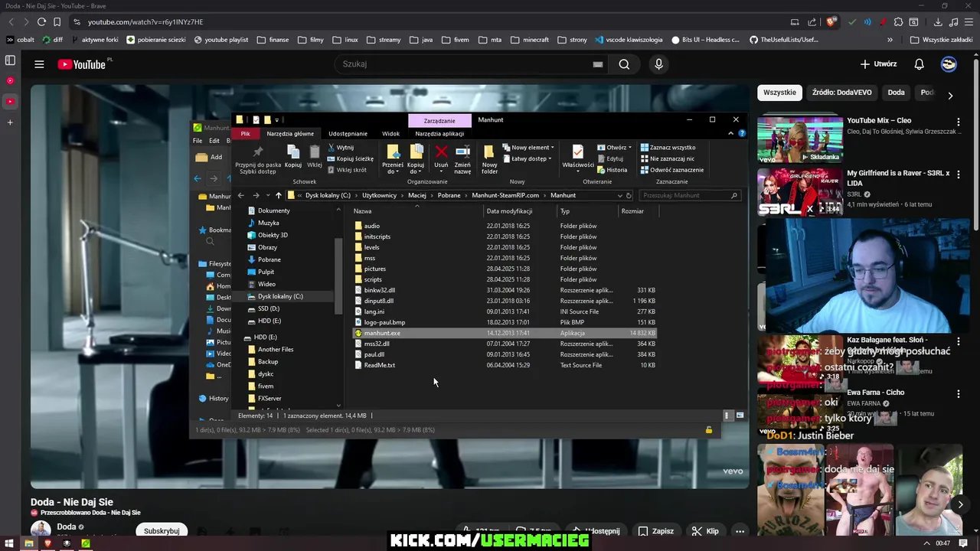The height and width of the screenshot is (551, 980).
Task: Refresh the Explorer address bar
Action: 629,195
